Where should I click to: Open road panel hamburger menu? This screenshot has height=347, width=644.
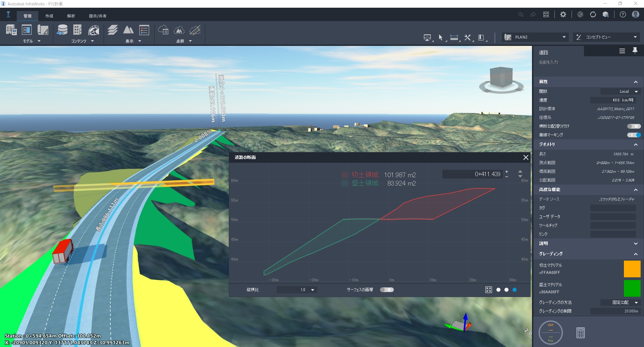coord(622,51)
